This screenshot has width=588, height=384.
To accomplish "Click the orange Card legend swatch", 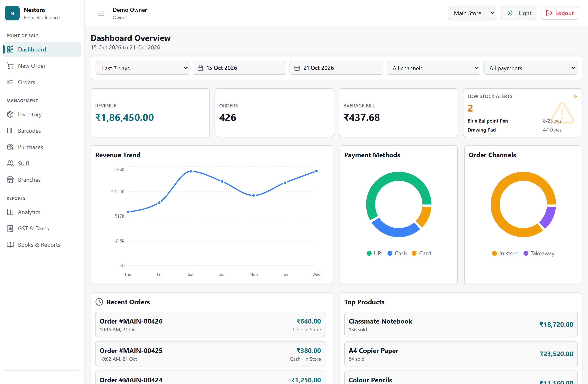I will pos(414,253).
